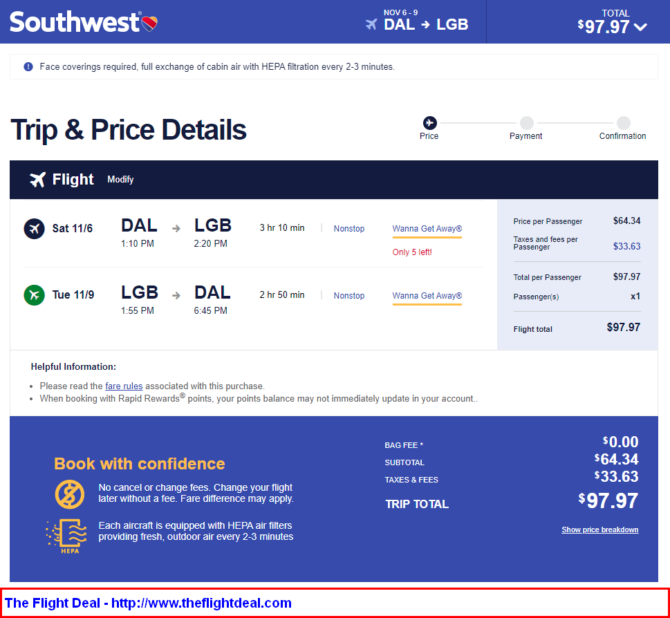Click the blue info icon in face coverings notice
The image size is (670, 618).
[28, 67]
